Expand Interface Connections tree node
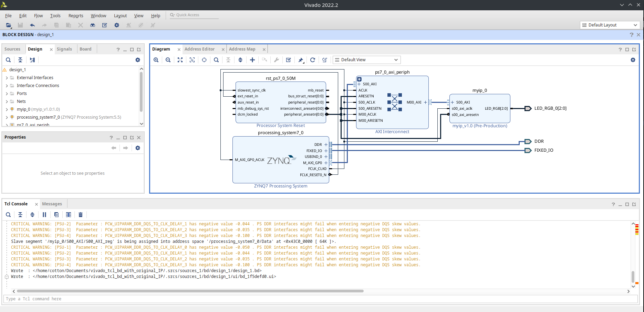 [x=7, y=86]
